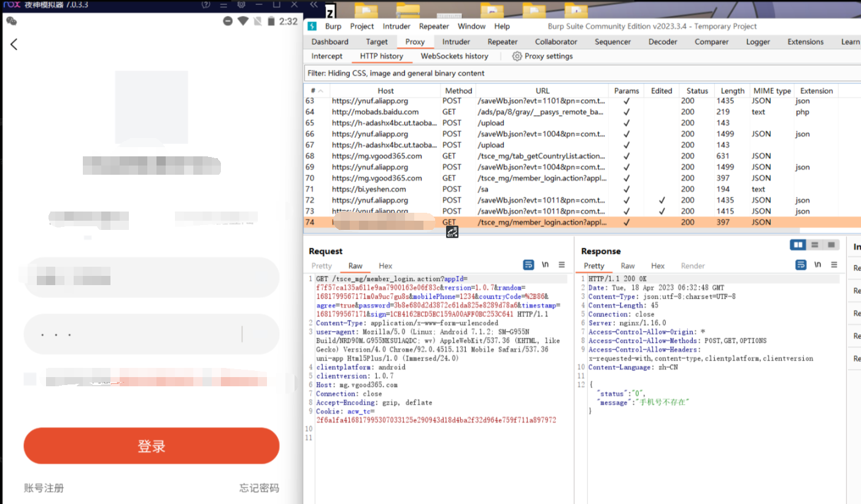
Task: Open Nox emulator settings gear
Action: [241, 4]
